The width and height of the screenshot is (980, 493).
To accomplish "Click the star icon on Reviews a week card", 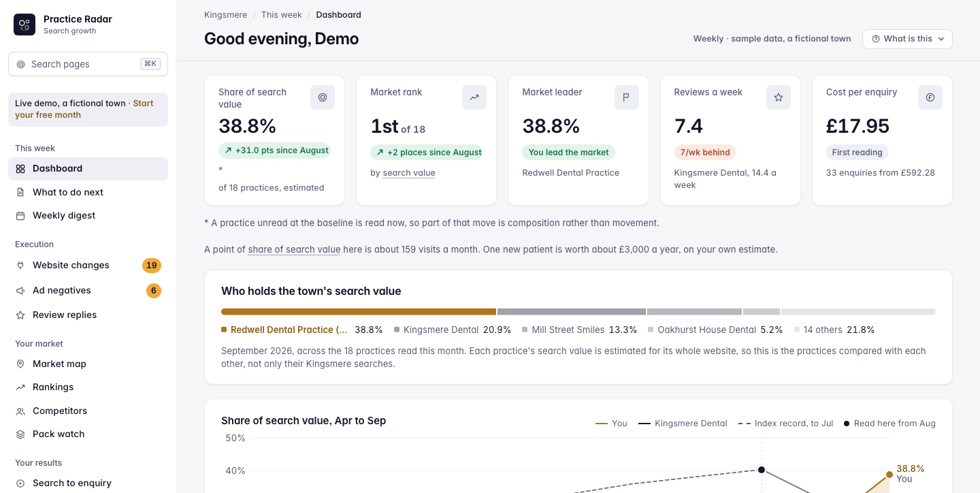I will 779,97.
